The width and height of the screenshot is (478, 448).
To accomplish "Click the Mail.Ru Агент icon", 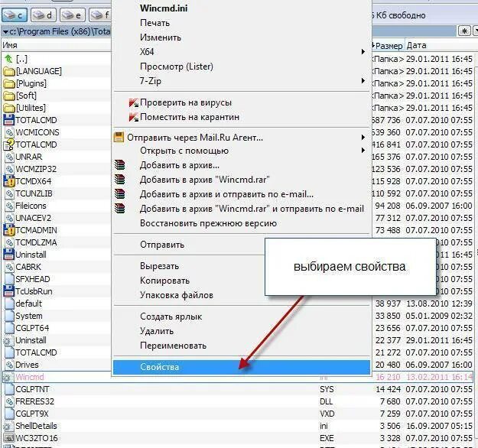I will 119,138.
